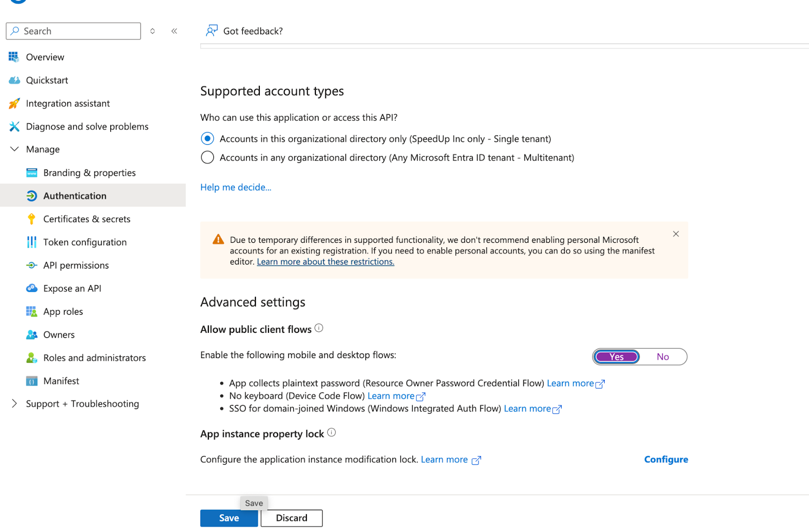Screen dimensions: 809x532
Task: Open the Help me decide link
Action: (236, 188)
